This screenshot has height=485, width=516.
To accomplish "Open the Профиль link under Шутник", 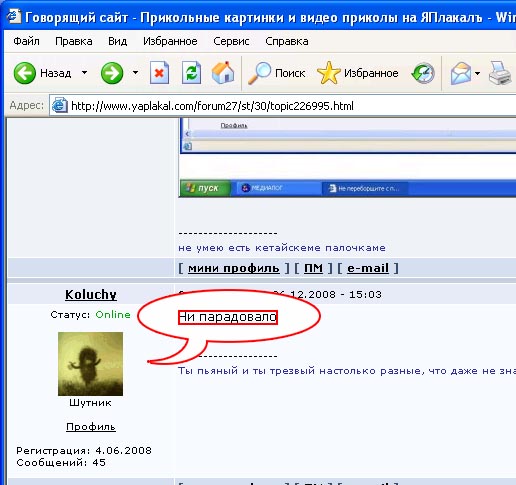I will [91, 427].
